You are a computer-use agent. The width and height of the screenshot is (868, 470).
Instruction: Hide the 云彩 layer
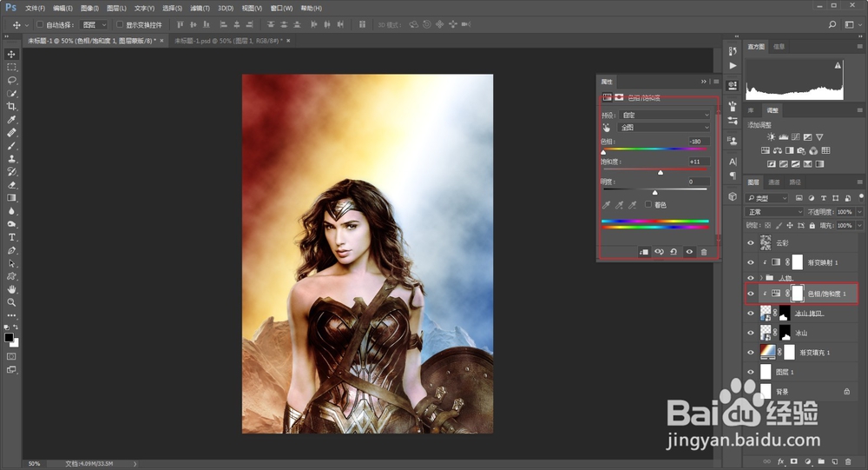click(751, 242)
